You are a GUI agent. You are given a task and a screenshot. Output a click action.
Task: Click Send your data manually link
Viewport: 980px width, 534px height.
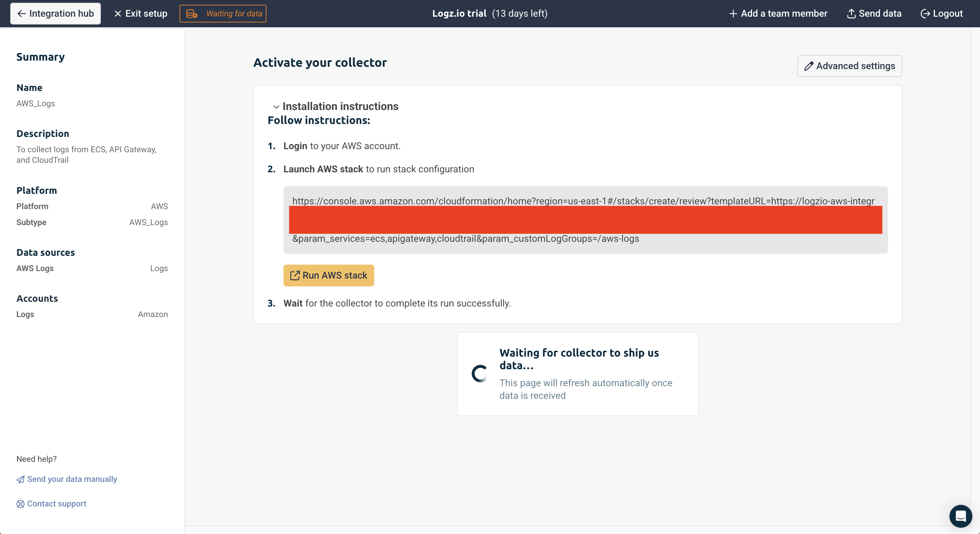pyautogui.click(x=72, y=479)
